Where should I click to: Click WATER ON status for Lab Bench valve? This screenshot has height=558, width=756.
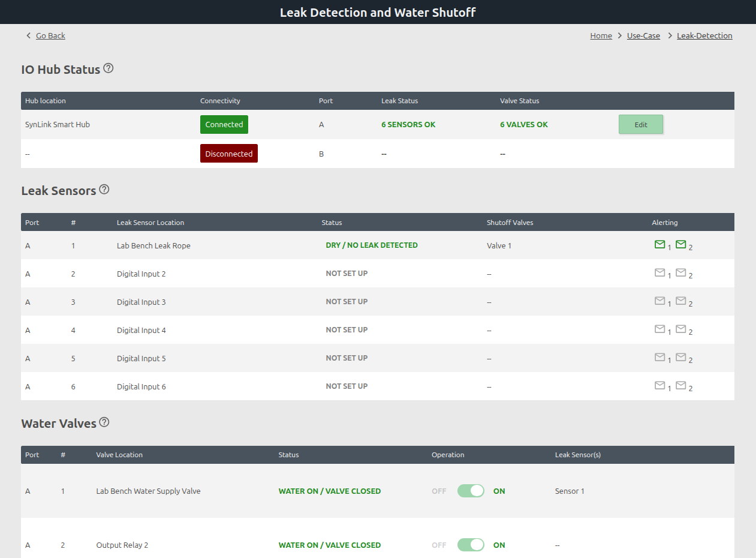[x=330, y=491]
